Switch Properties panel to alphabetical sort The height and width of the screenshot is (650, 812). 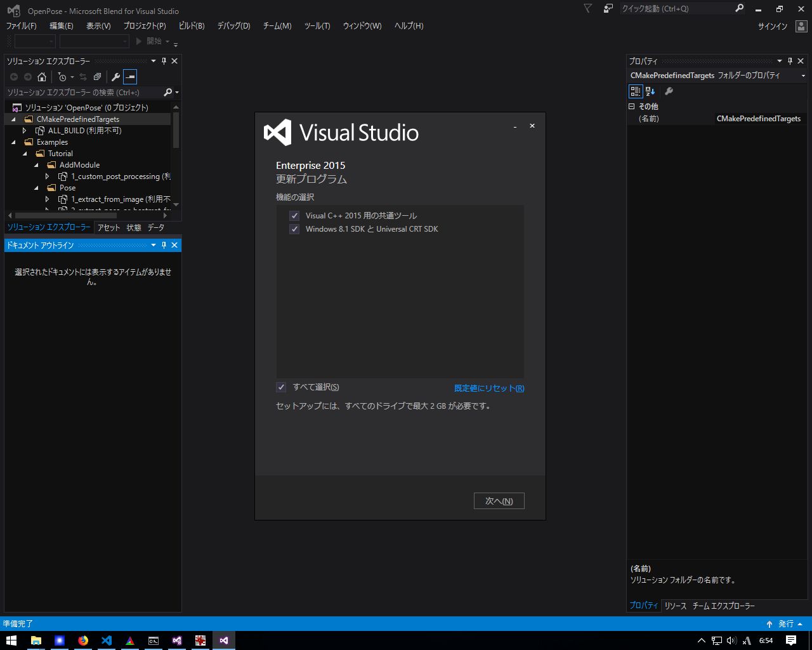point(650,91)
